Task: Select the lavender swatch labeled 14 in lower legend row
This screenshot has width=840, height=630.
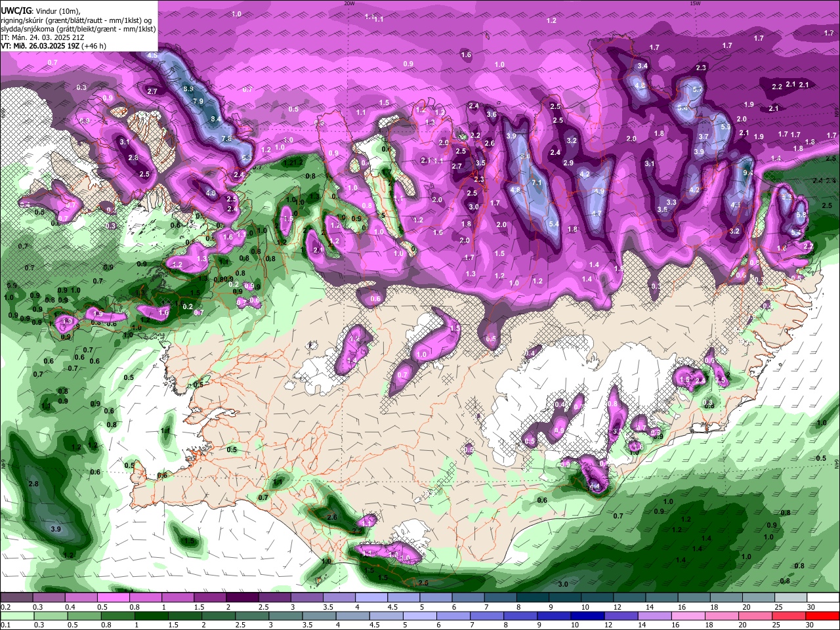Action: pyautogui.click(x=654, y=616)
